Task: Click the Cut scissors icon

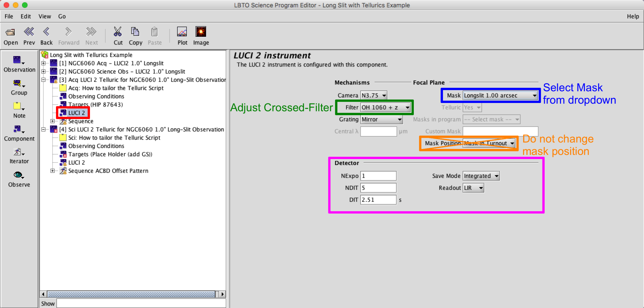Action: 118,31
